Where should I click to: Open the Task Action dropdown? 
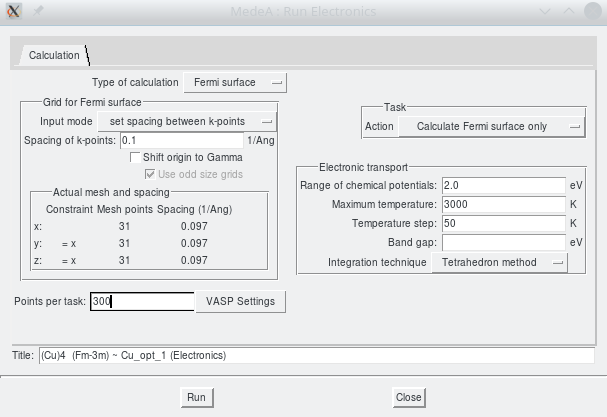click(492, 127)
